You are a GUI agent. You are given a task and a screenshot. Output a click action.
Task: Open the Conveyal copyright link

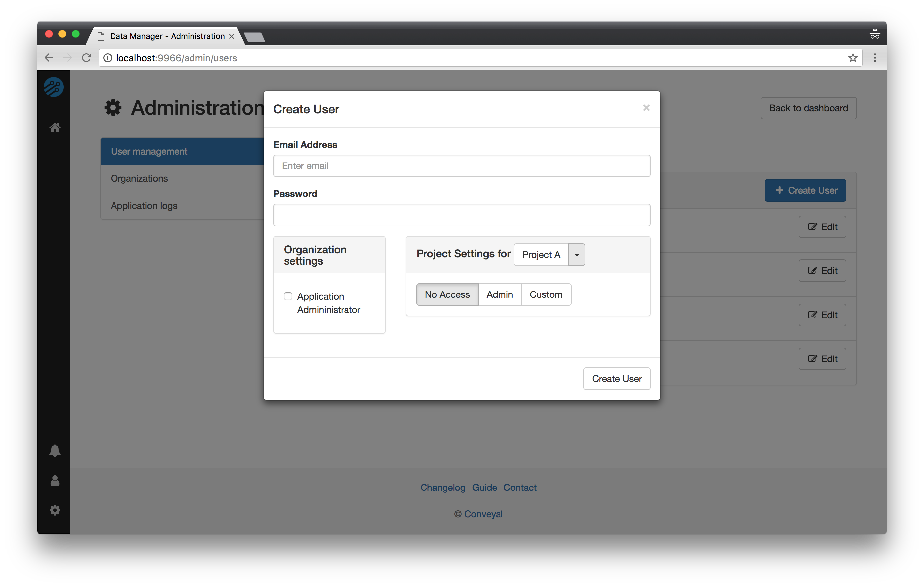(x=484, y=514)
